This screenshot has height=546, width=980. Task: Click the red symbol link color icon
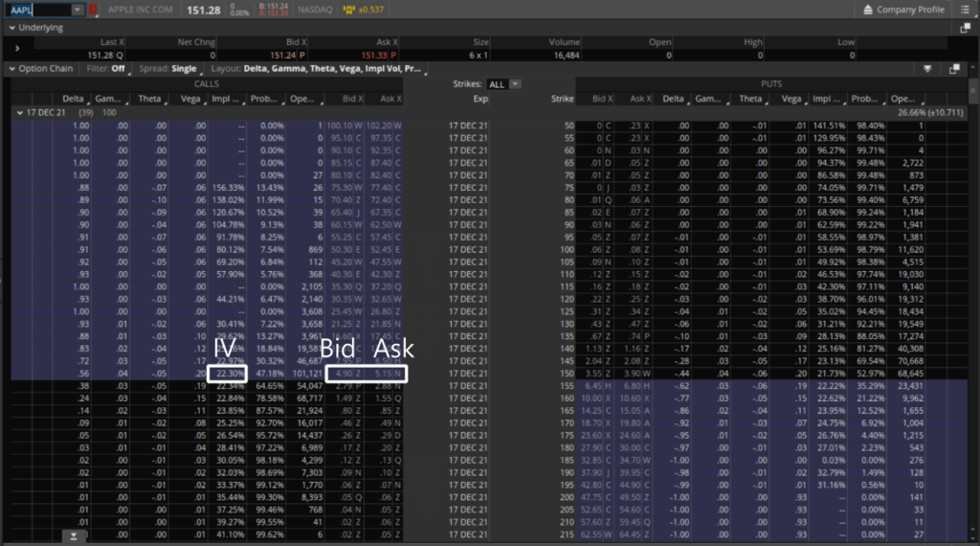click(x=93, y=10)
